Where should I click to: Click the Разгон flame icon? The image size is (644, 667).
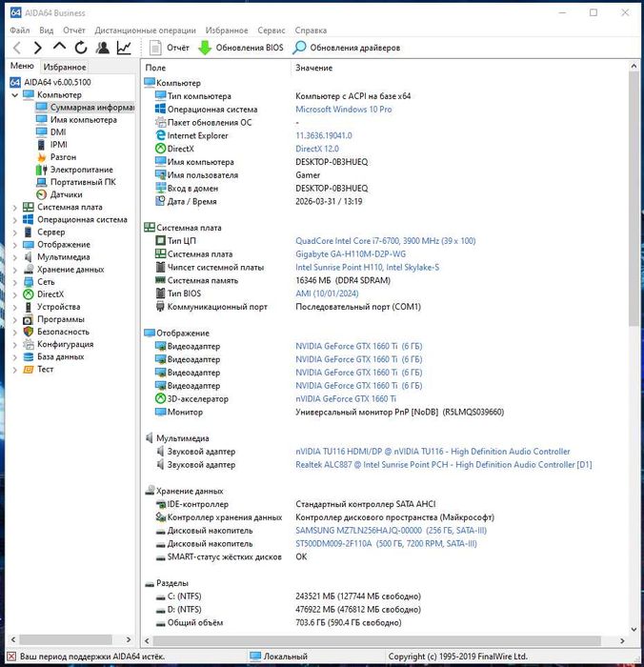point(42,157)
